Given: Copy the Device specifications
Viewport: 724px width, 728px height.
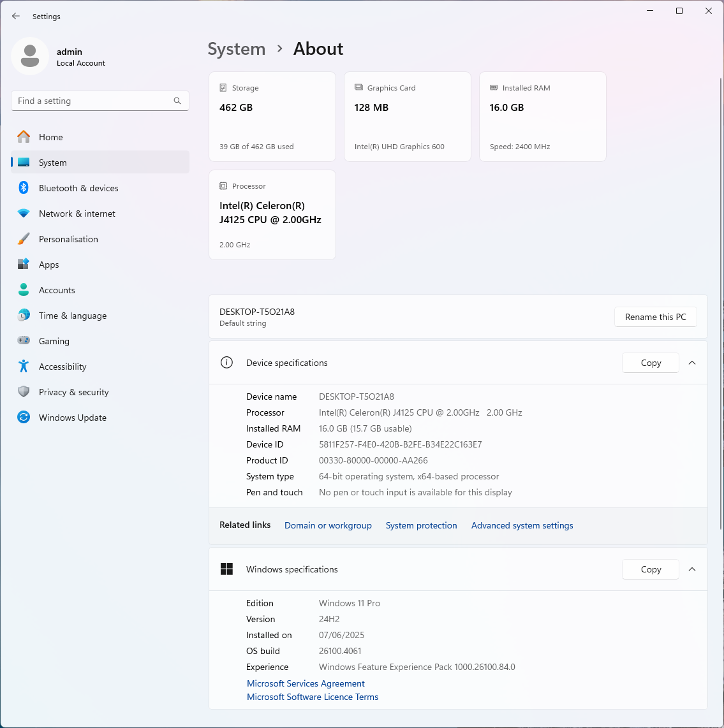Looking at the screenshot, I should click(x=650, y=363).
